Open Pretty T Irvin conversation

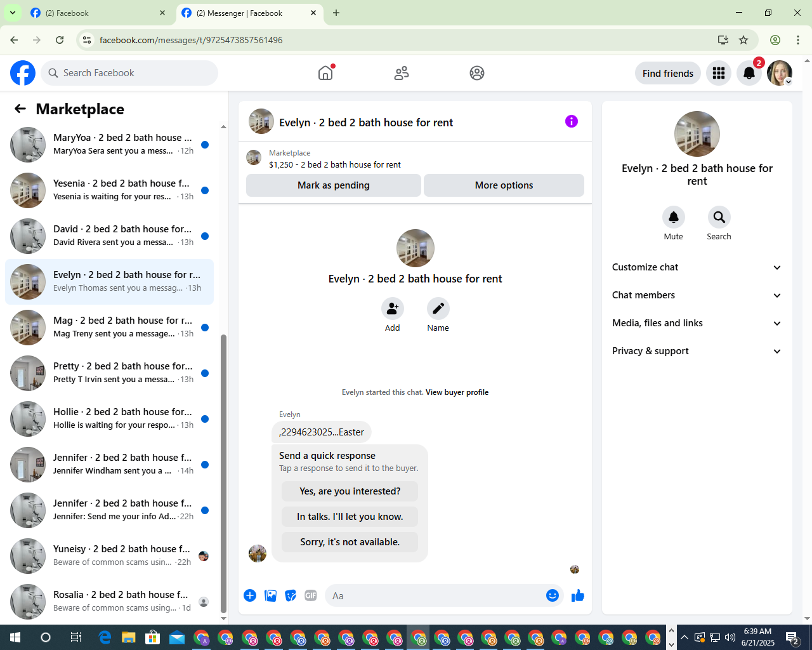coord(110,373)
